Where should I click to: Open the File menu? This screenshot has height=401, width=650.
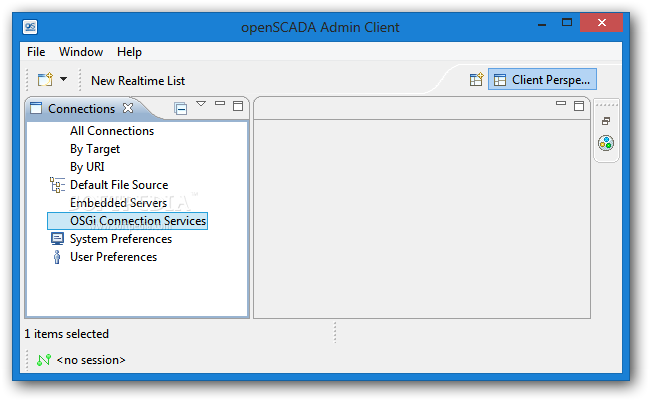(36, 52)
